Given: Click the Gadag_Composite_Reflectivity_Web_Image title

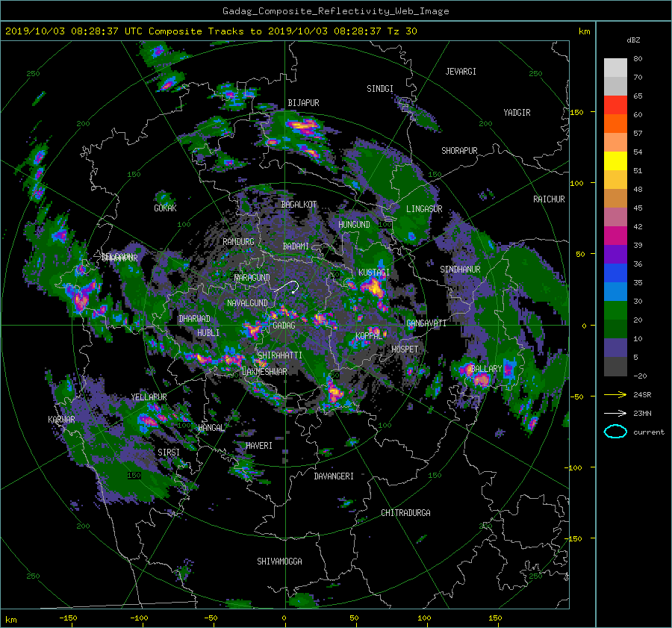Looking at the screenshot, I should (x=335, y=11).
